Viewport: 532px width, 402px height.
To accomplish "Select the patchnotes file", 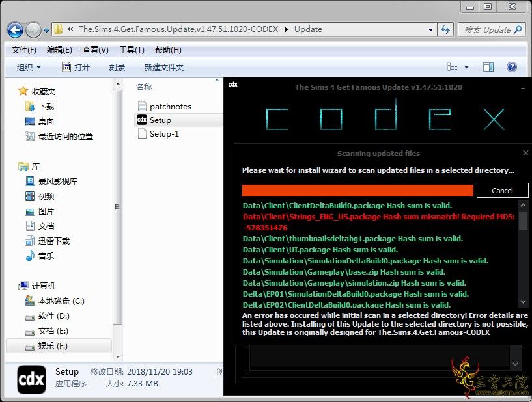I will [x=164, y=107].
